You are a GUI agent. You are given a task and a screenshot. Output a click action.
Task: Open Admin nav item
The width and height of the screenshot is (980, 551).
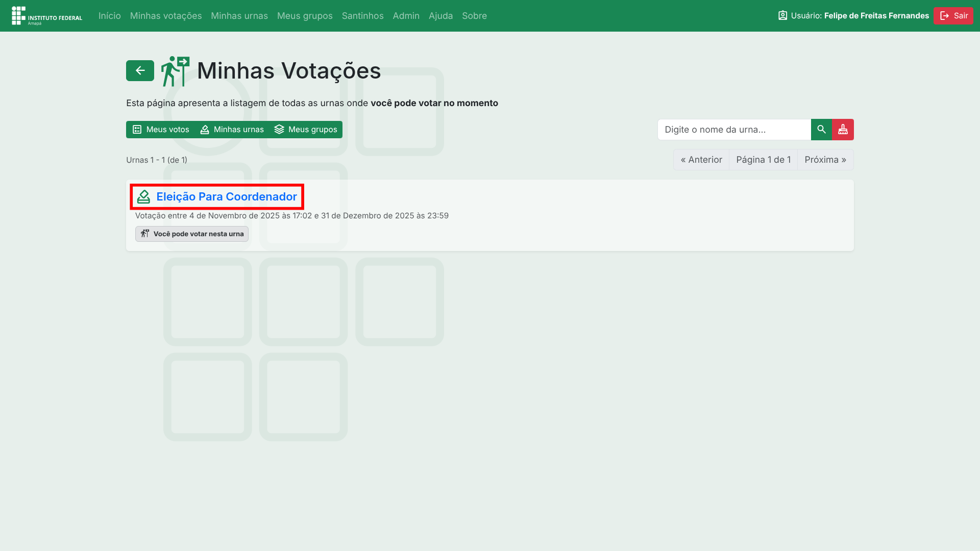coord(406,16)
